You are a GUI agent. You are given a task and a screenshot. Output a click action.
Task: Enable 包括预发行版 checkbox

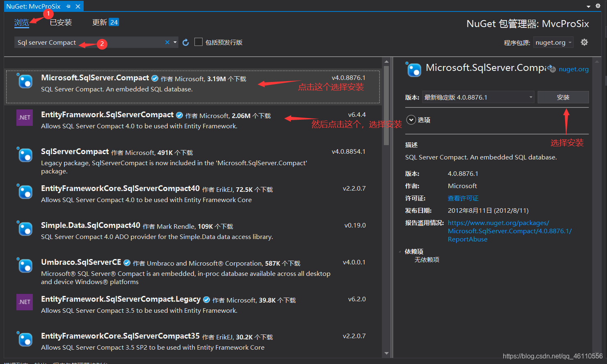coord(199,42)
